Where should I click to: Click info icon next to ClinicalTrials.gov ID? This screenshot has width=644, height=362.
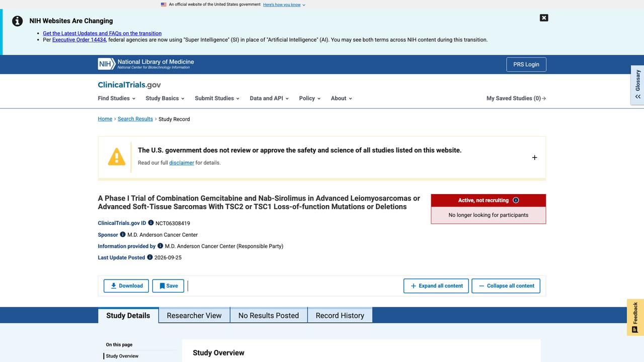151,223
